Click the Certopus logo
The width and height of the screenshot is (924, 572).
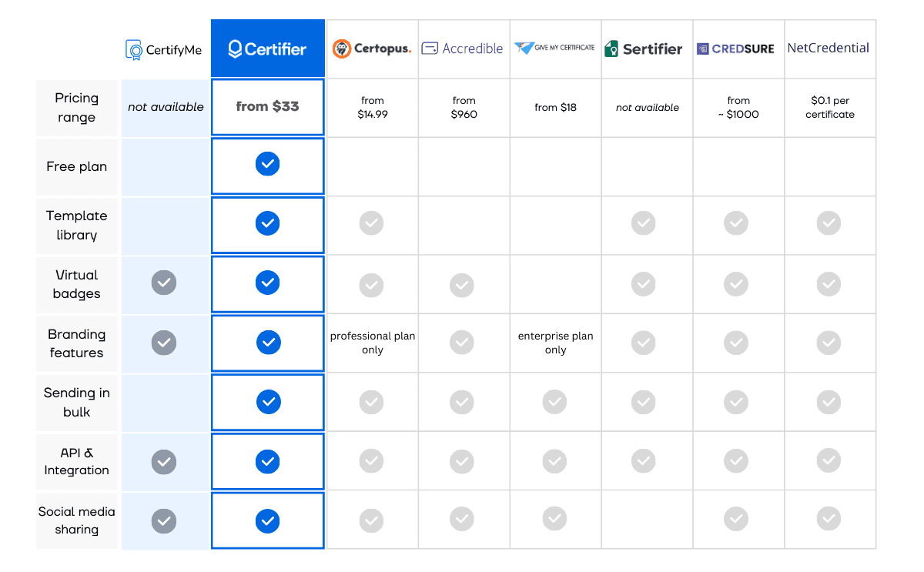tap(372, 49)
